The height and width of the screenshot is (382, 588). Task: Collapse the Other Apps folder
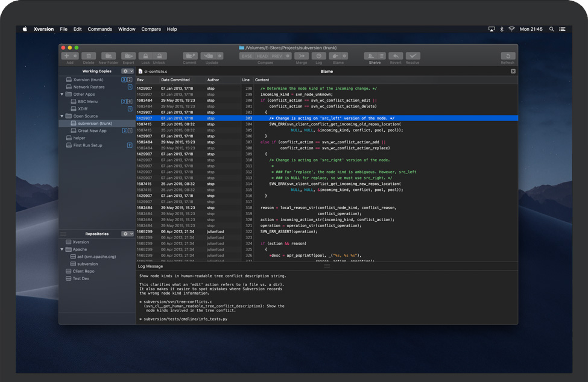(x=62, y=95)
